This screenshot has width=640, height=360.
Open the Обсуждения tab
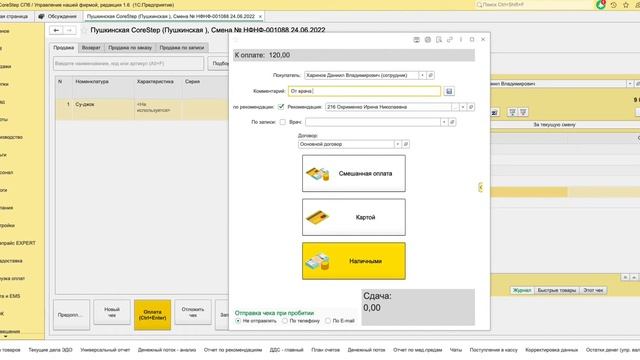point(58,16)
